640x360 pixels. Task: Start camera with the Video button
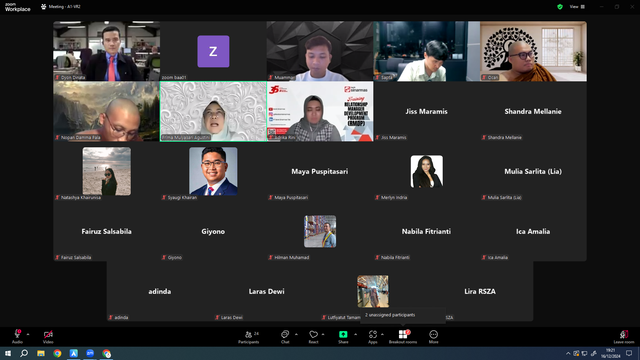click(48, 336)
